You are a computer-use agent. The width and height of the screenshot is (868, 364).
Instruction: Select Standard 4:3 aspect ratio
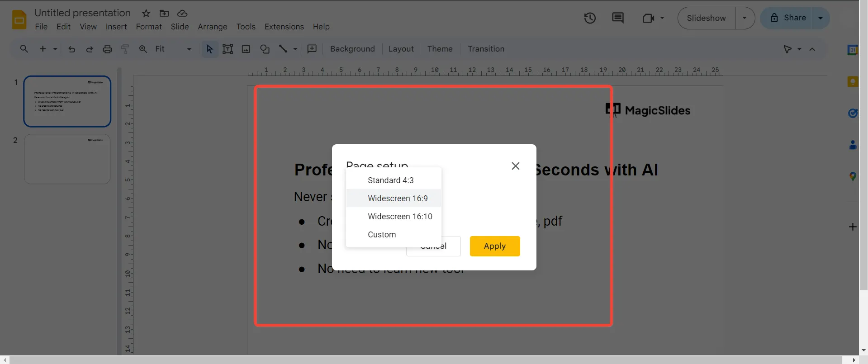coord(394,180)
